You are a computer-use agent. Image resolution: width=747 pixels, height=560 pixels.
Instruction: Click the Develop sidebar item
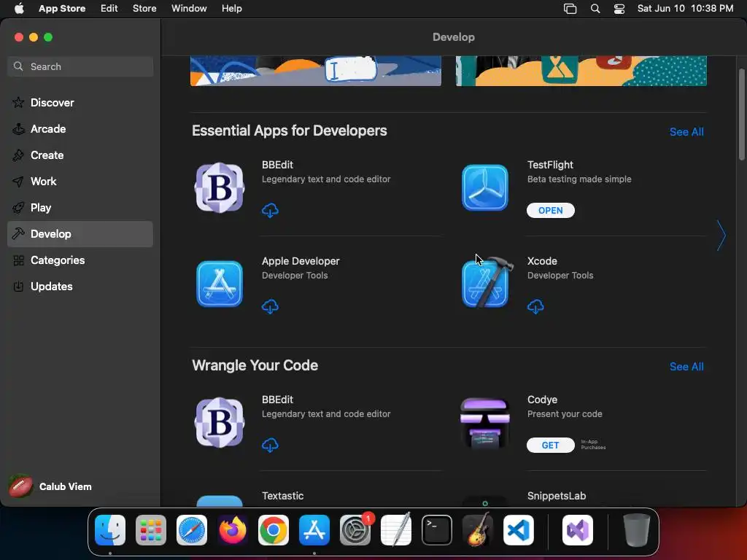pos(80,234)
